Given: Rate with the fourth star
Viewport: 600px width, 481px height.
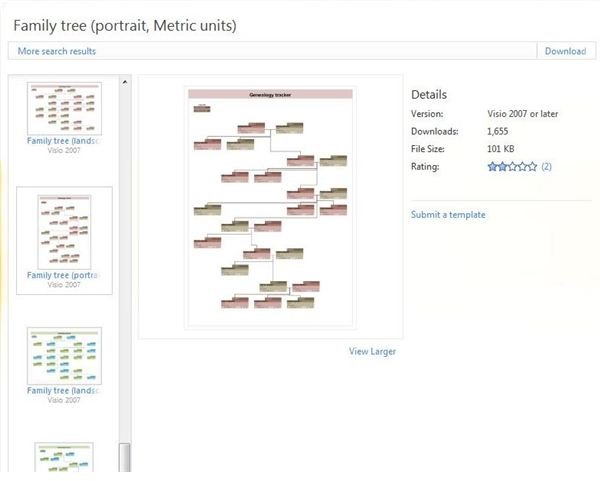Looking at the screenshot, I should tap(522, 166).
